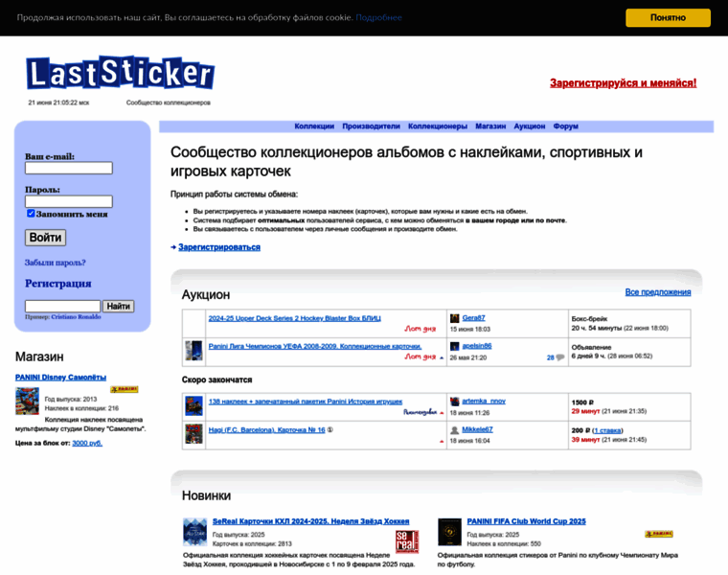Viewport: 728px width, 575px height.
Task: Open PANINI FIFA Club World Cup 2025 link
Action: pos(527,521)
